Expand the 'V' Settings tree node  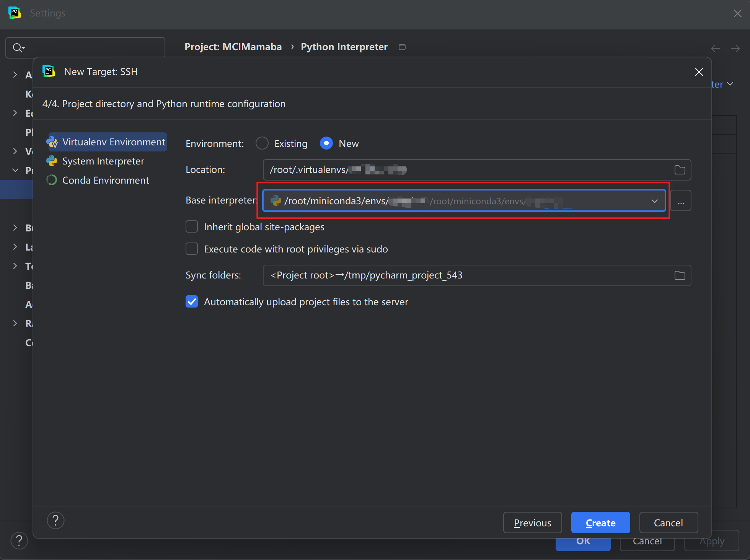(x=15, y=151)
